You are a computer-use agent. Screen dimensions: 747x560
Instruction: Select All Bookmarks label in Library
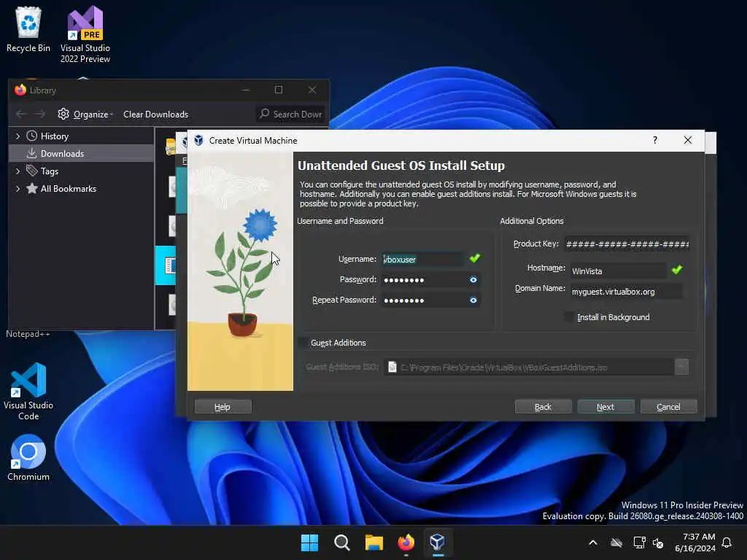(68, 189)
